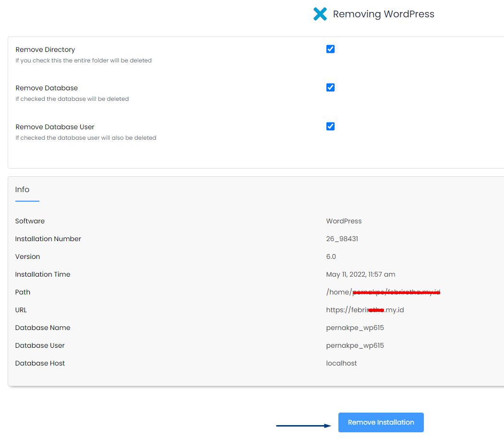The width and height of the screenshot is (504, 440).
Task: Select the localhost database host value
Action: [341, 363]
